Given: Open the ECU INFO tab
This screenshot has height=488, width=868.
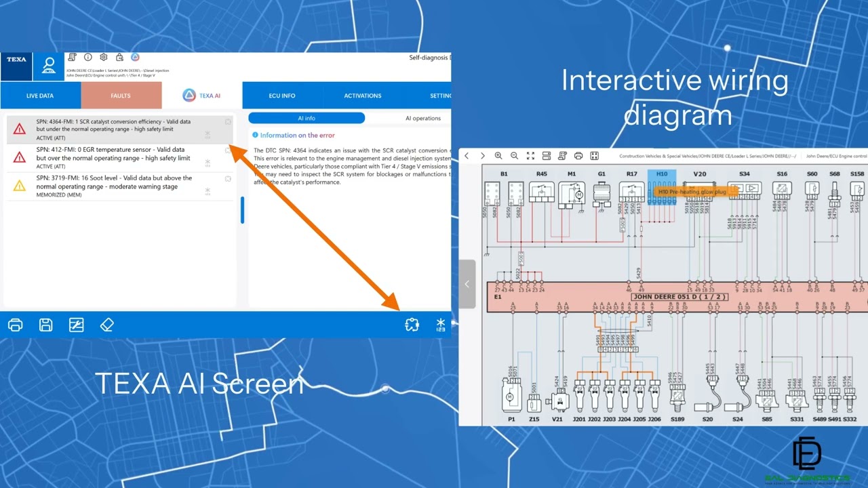Looking at the screenshot, I should [282, 96].
